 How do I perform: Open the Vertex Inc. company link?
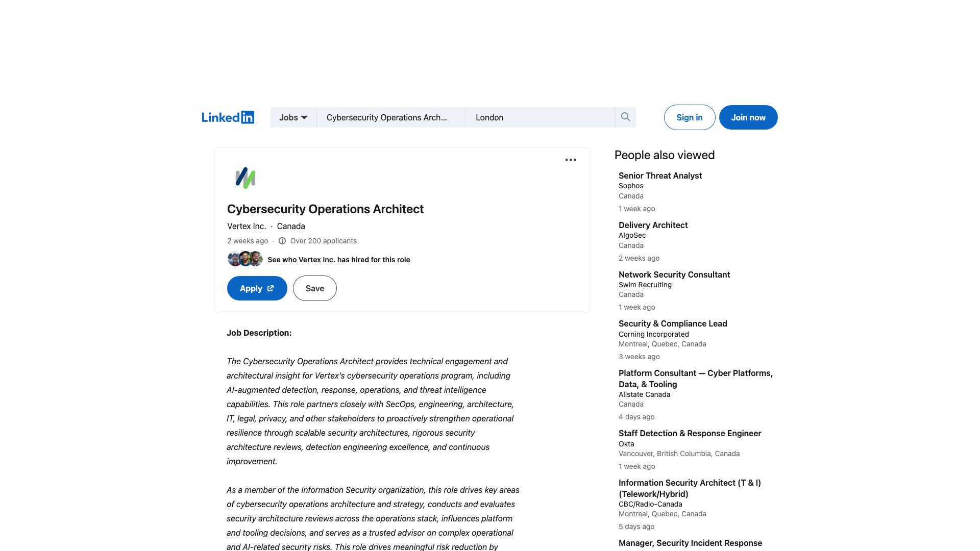click(247, 226)
